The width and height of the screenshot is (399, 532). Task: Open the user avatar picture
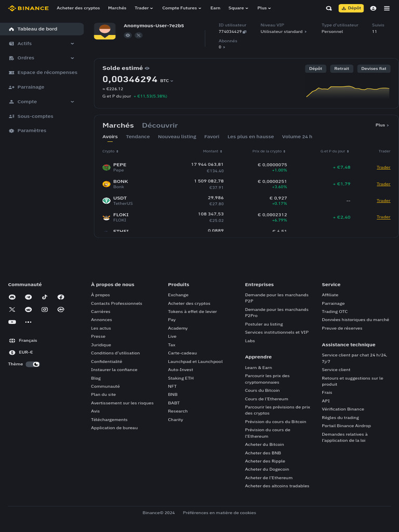105,31
